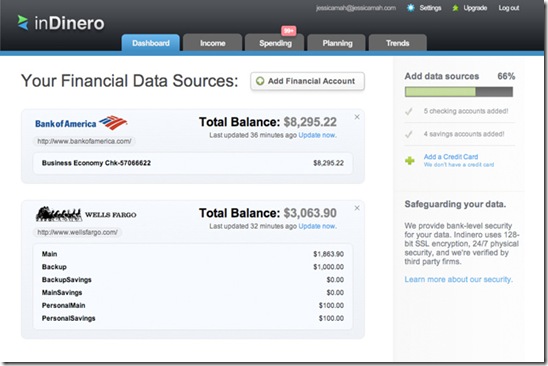Select the BackupSavings account row
The image size is (548, 366).
pyautogui.click(x=193, y=280)
